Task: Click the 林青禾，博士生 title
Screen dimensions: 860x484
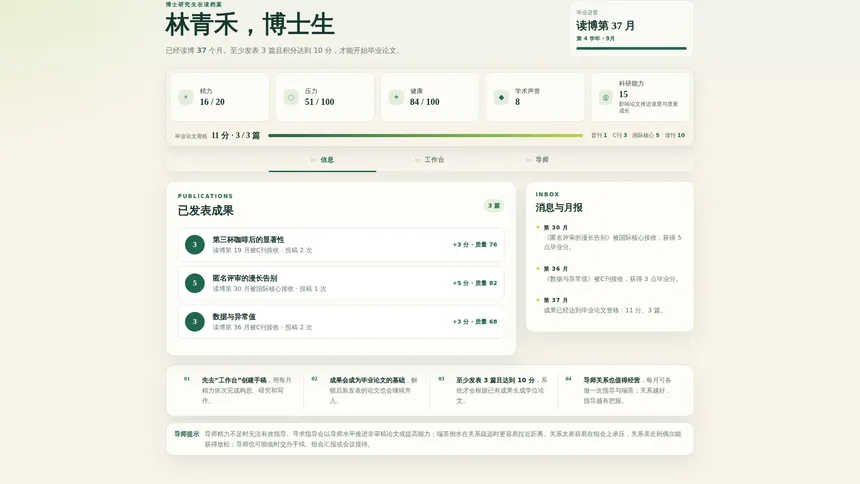Action: (x=250, y=25)
